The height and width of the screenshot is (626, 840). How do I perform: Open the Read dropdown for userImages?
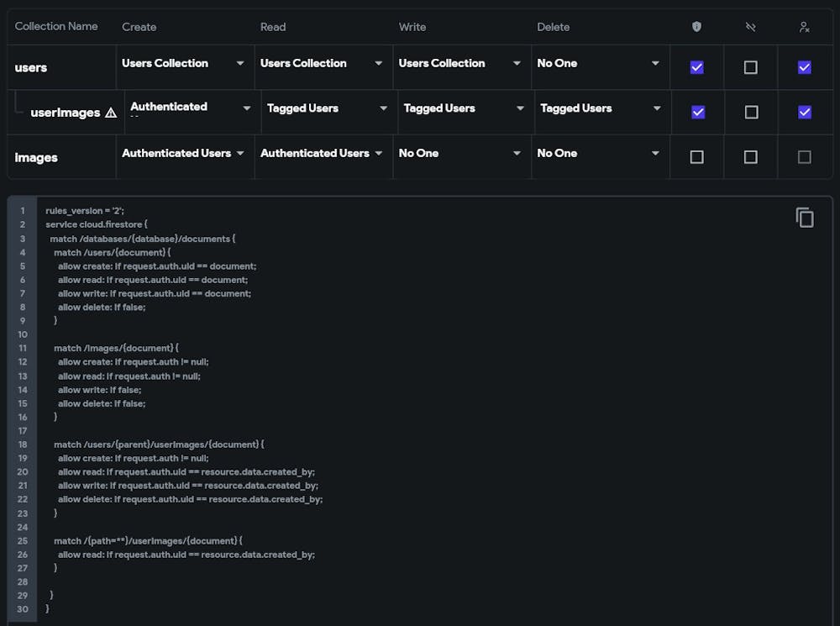click(328, 108)
